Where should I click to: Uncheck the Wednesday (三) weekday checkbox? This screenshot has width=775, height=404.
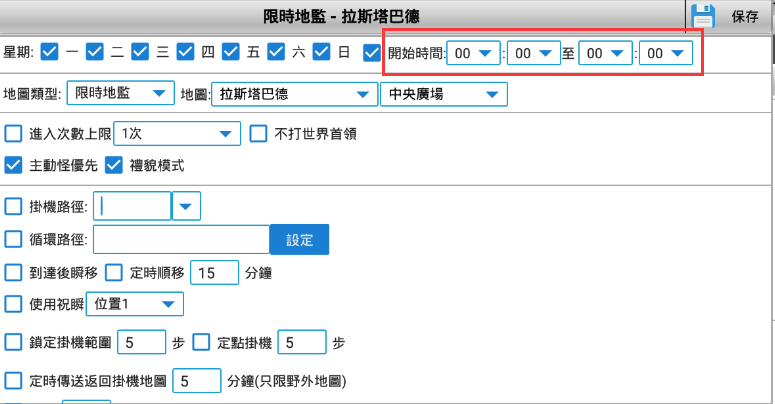141,52
